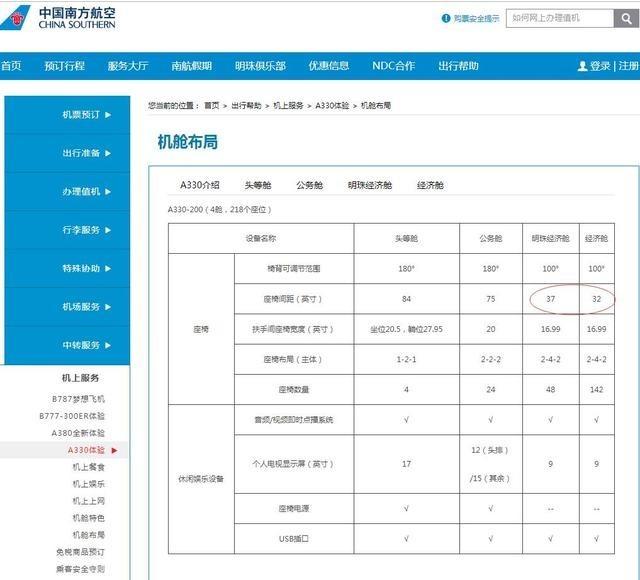Click the 注册 register link
The width and height of the screenshot is (640, 580).
click(629, 66)
